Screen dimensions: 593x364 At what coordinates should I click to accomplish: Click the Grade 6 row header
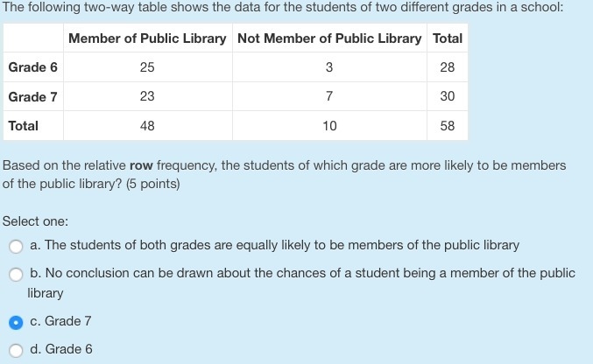[33, 67]
